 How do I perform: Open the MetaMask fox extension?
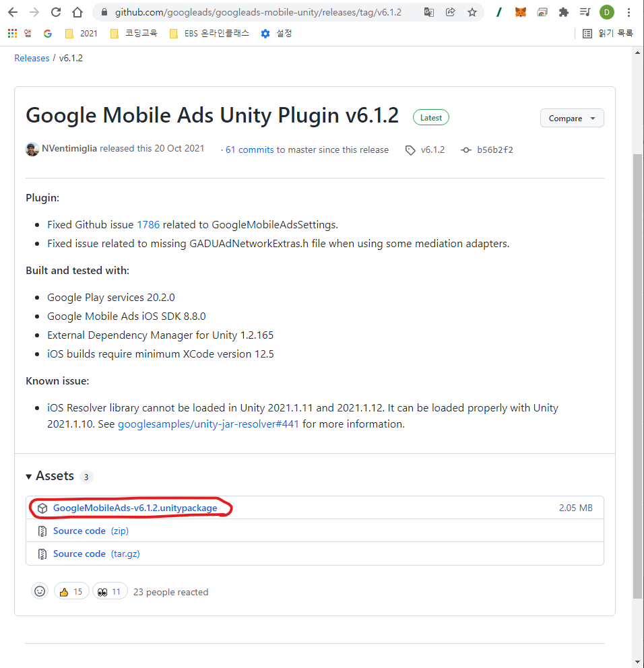point(521,12)
